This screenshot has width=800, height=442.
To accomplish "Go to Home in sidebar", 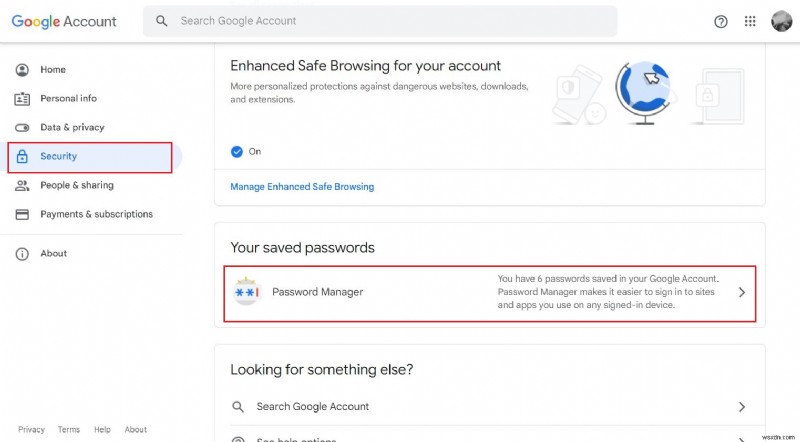I will coord(53,69).
